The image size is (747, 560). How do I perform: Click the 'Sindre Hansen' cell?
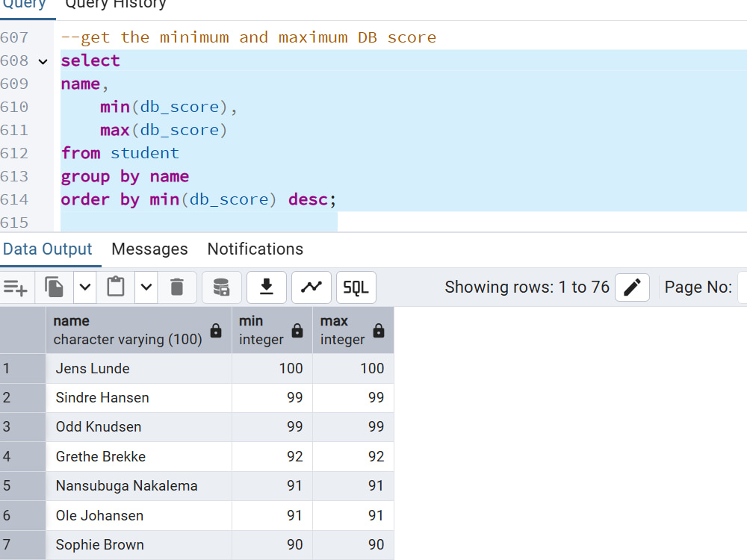[139, 398]
